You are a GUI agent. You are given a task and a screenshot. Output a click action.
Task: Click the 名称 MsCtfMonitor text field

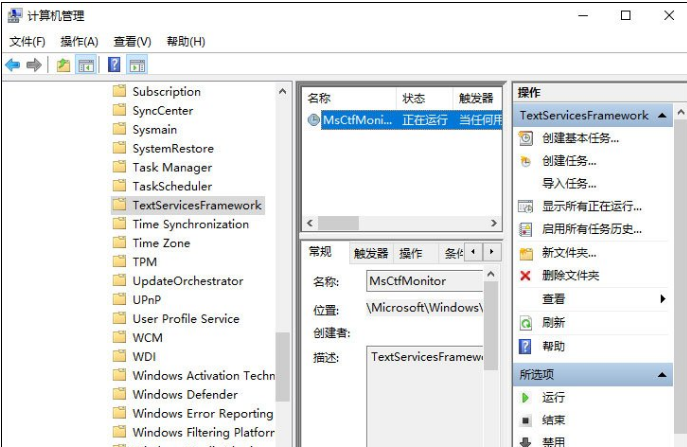tap(424, 281)
